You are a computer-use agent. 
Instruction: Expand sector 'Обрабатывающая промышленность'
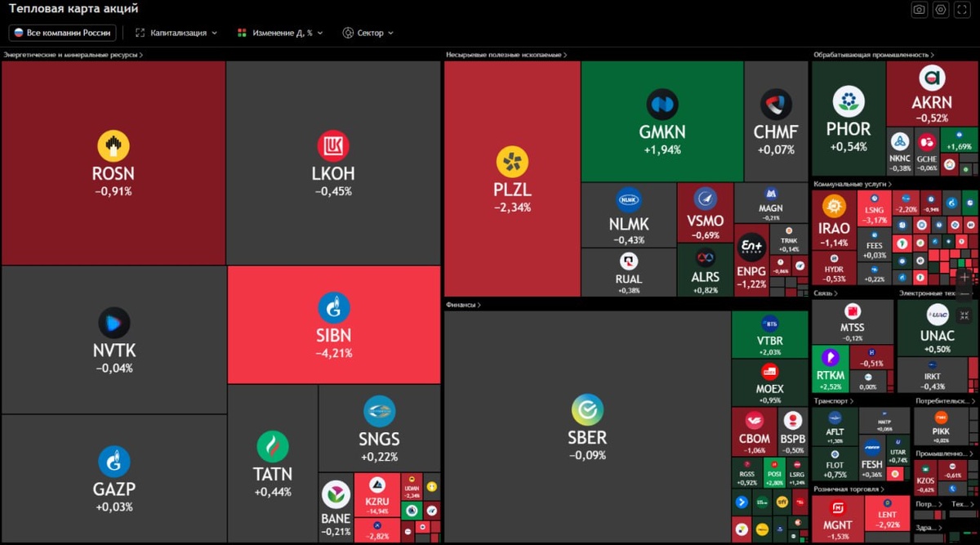874,55
